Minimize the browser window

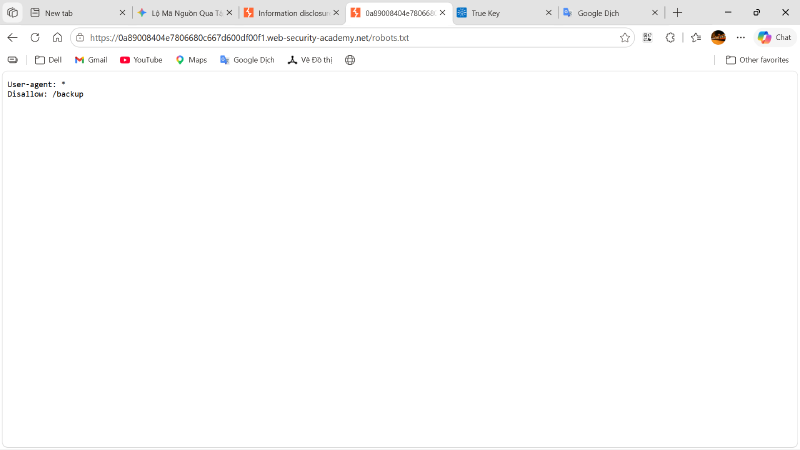[x=728, y=12]
